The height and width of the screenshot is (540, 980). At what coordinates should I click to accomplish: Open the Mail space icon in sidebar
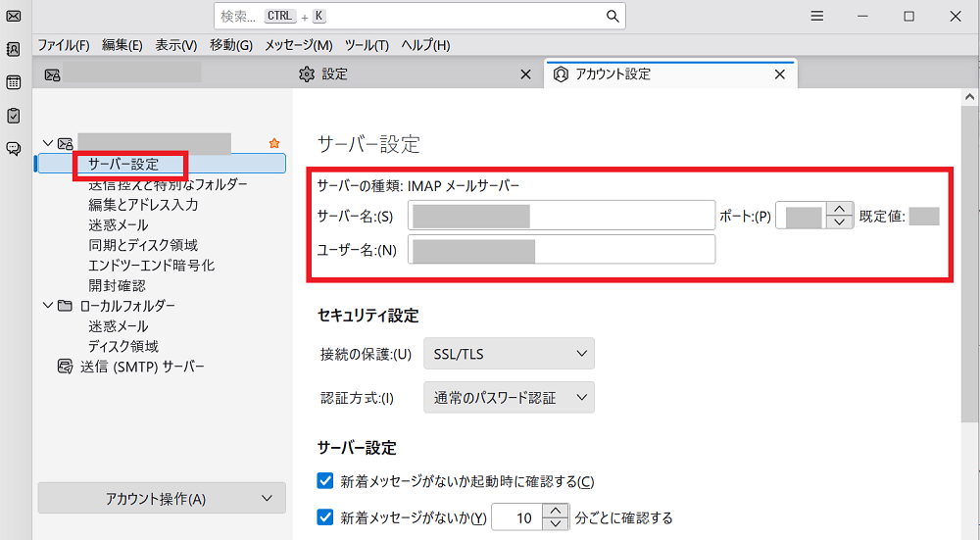pyautogui.click(x=14, y=16)
